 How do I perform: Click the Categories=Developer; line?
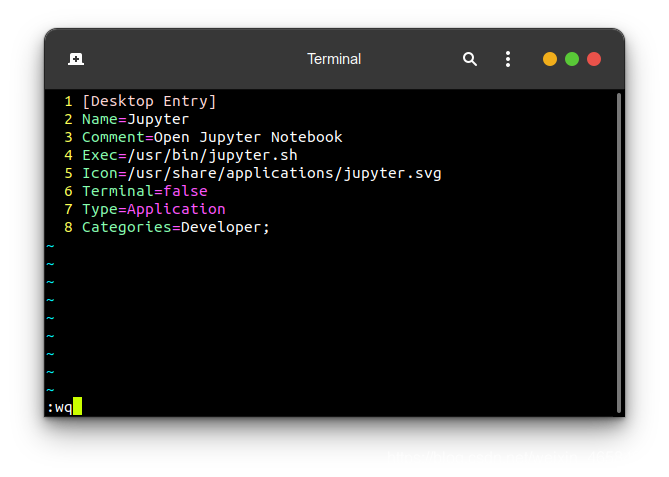click(176, 227)
